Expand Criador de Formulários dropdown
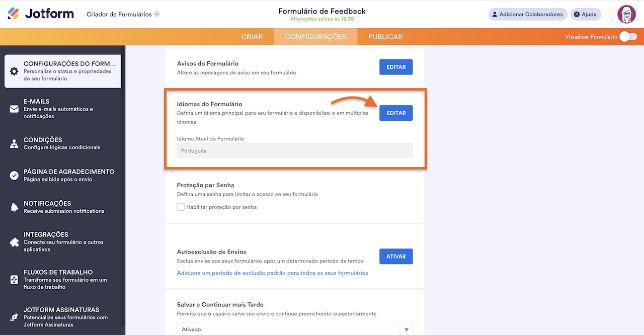Screen dimensions: 644x335 point(157,15)
